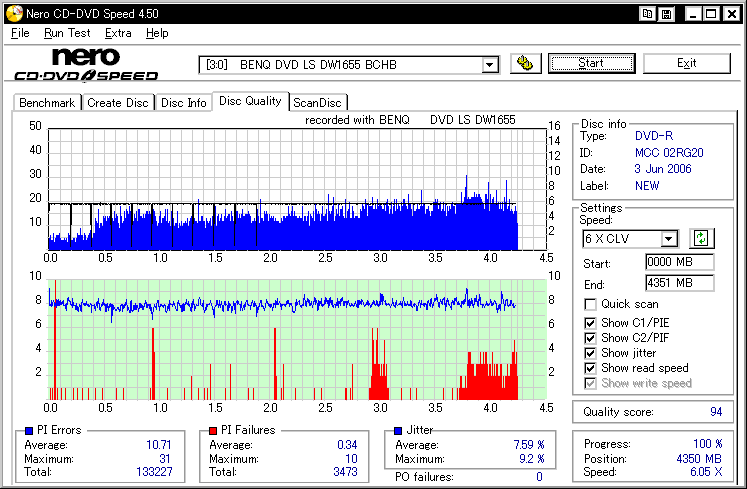Viewport: 747px width, 489px height.
Task: Click PI Errors average 10.71
Action: 159,445
